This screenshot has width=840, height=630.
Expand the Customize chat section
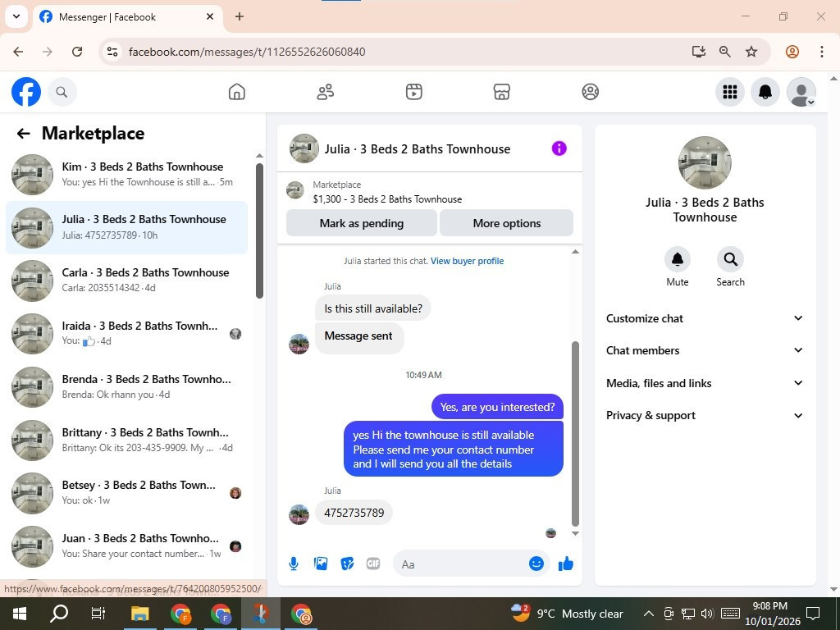705,318
